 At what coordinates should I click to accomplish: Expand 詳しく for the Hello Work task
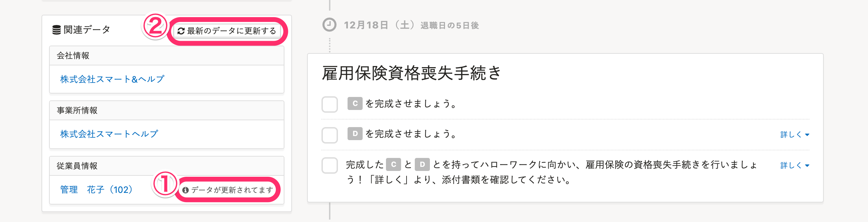(795, 165)
